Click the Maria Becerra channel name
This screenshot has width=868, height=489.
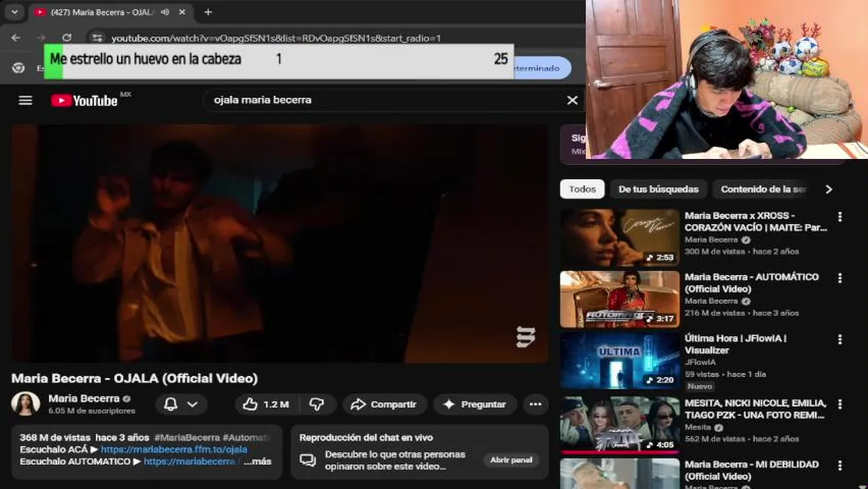click(84, 399)
